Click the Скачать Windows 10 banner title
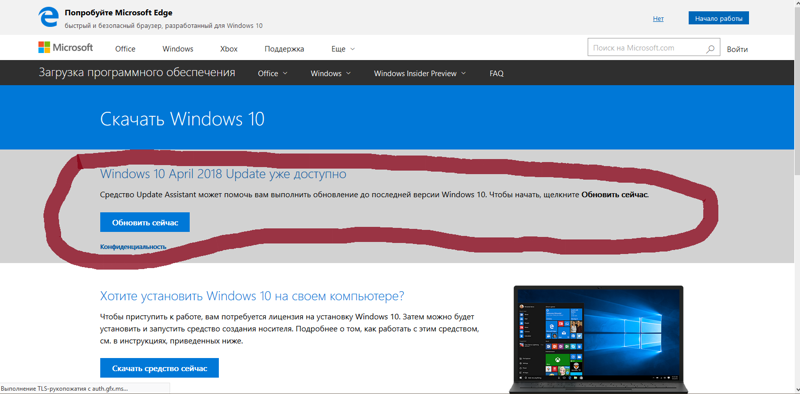800x394 pixels. pos(182,119)
